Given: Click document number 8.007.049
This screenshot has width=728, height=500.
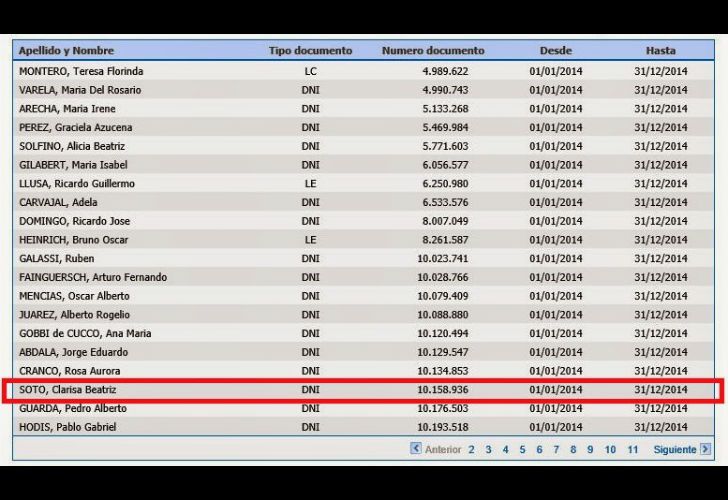Looking at the screenshot, I should click(445, 221).
